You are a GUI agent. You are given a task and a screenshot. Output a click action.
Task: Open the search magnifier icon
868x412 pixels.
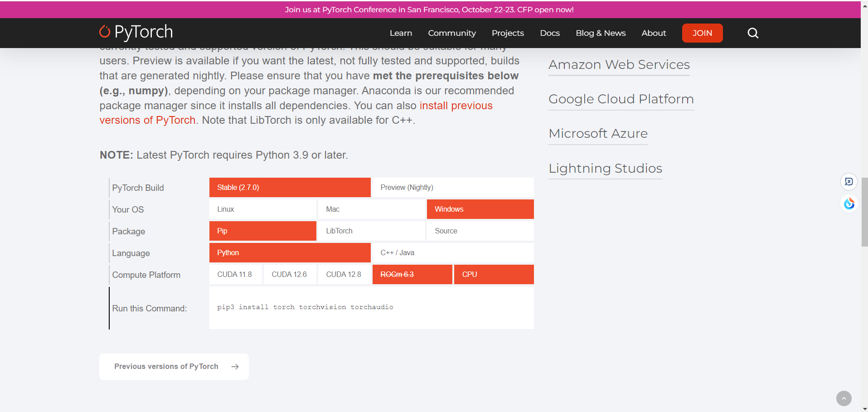[752, 33]
